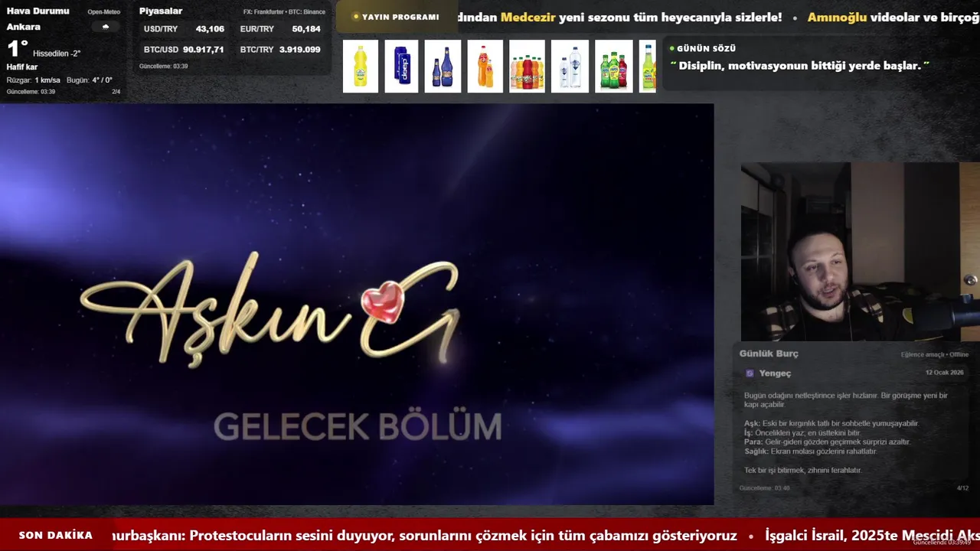This screenshot has width=980, height=551.
Task: Click the dark blue glass bottles thumbnail
Action: coord(443,67)
